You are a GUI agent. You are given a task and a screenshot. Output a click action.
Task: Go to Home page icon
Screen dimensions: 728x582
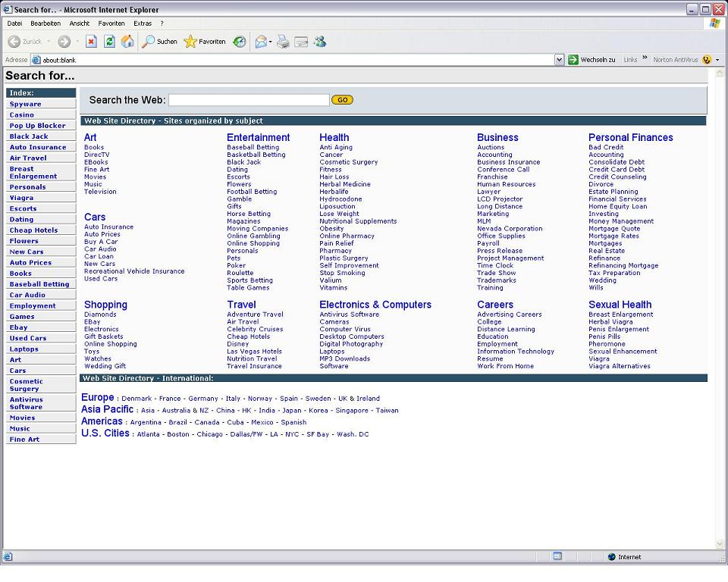click(127, 42)
